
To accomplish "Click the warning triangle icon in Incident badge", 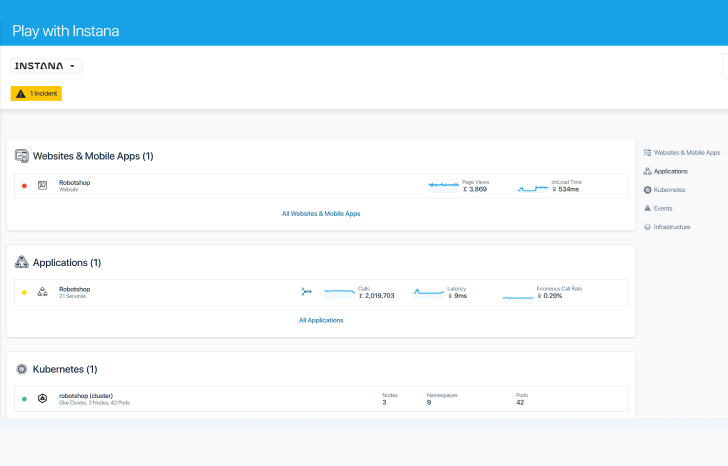I will pos(20,94).
